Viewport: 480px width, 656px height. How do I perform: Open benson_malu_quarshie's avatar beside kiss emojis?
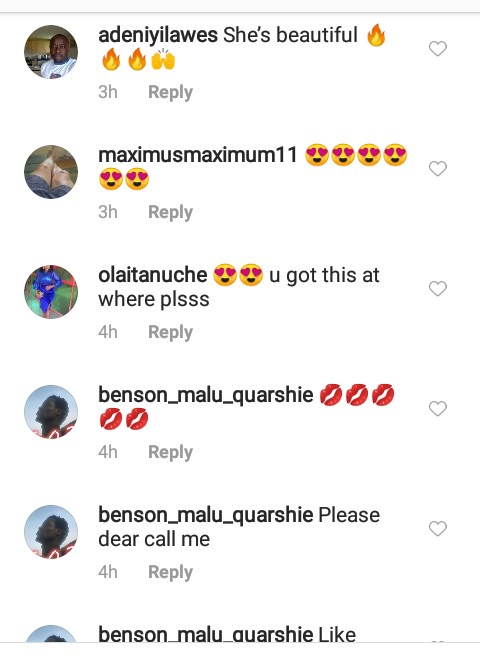pyautogui.click(x=51, y=412)
